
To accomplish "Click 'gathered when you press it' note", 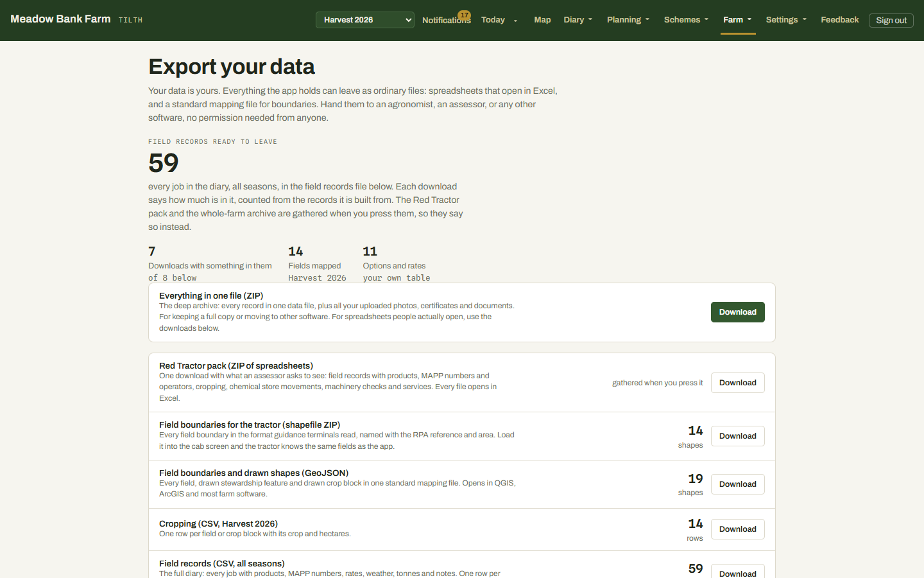I will point(657,383).
